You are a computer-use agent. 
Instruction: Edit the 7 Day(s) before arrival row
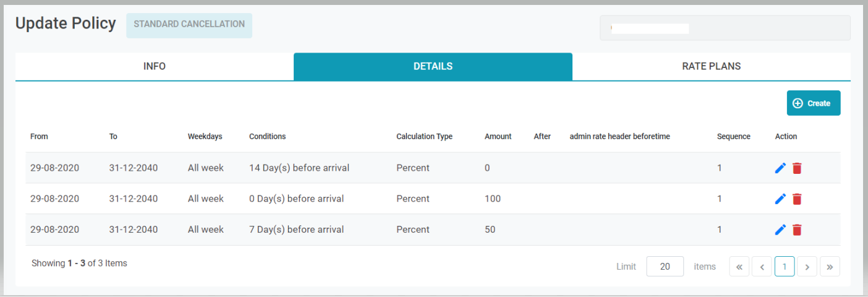point(780,230)
